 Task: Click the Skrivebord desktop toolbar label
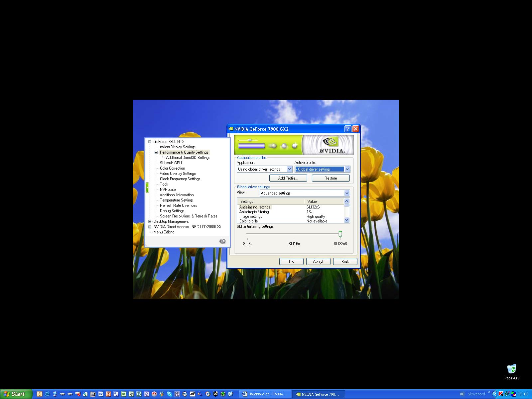(x=476, y=394)
